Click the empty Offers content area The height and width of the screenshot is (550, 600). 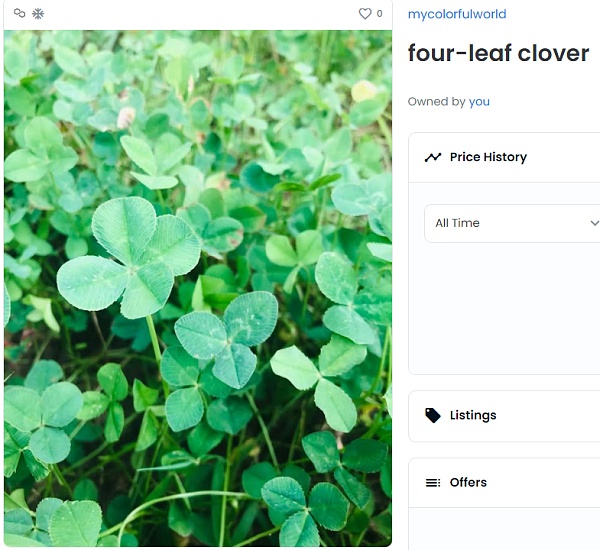504,529
